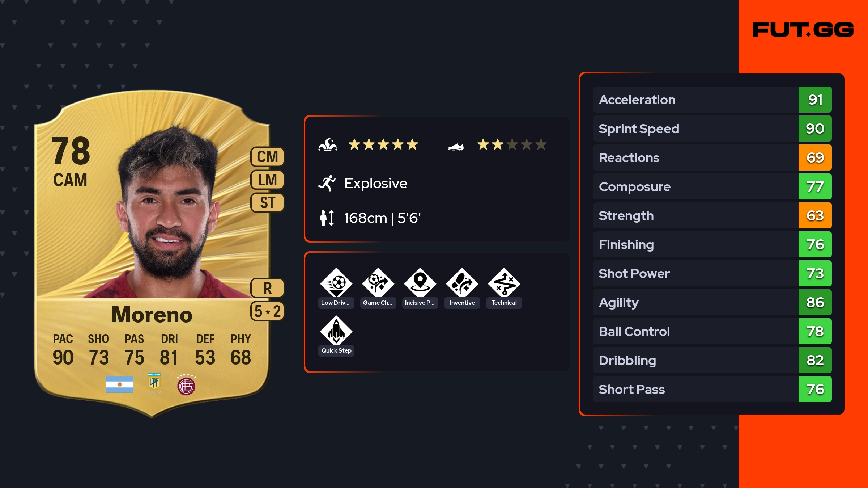Select the ST alternate position badge
Image resolution: width=868 pixels, height=488 pixels.
coord(268,203)
